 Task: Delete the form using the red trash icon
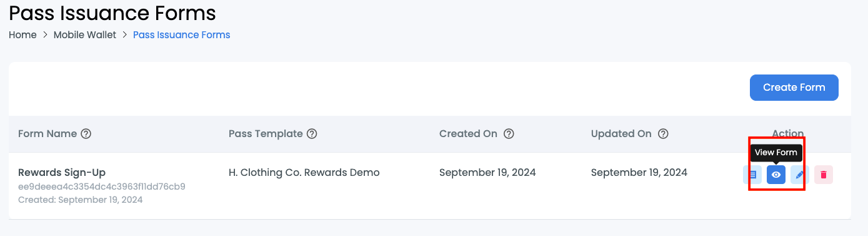pos(824,175)
